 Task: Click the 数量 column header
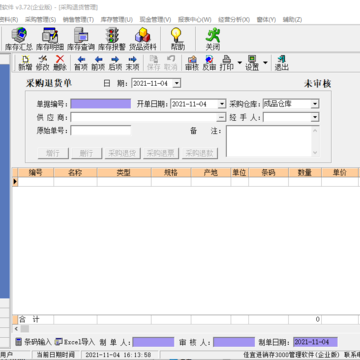pos(305,172)
